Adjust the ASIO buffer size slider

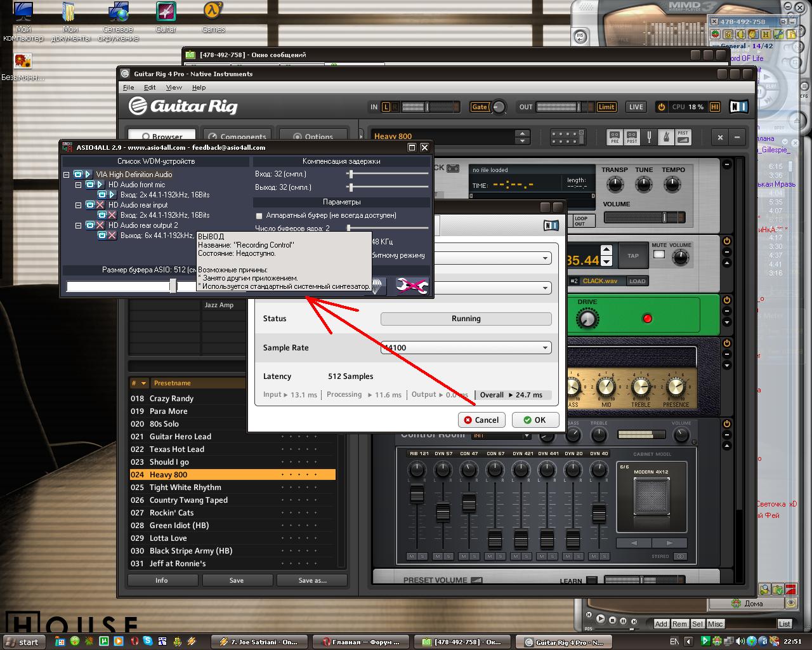[173, 286]
